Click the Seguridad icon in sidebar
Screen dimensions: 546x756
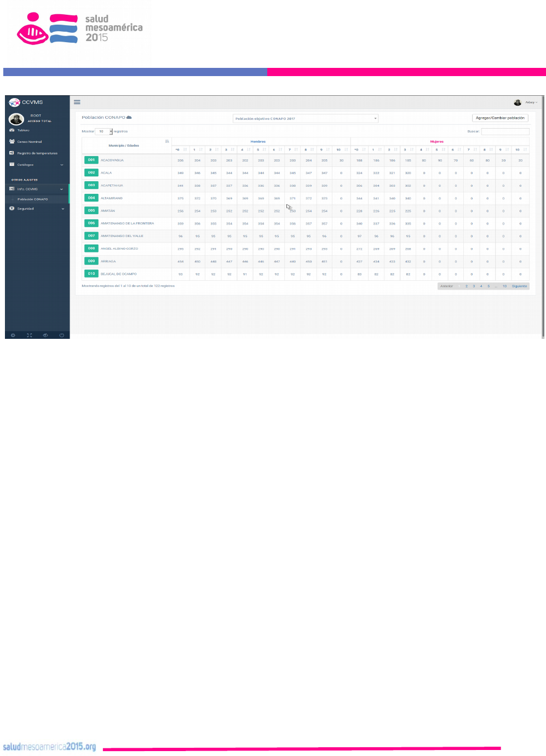point(12,208)
